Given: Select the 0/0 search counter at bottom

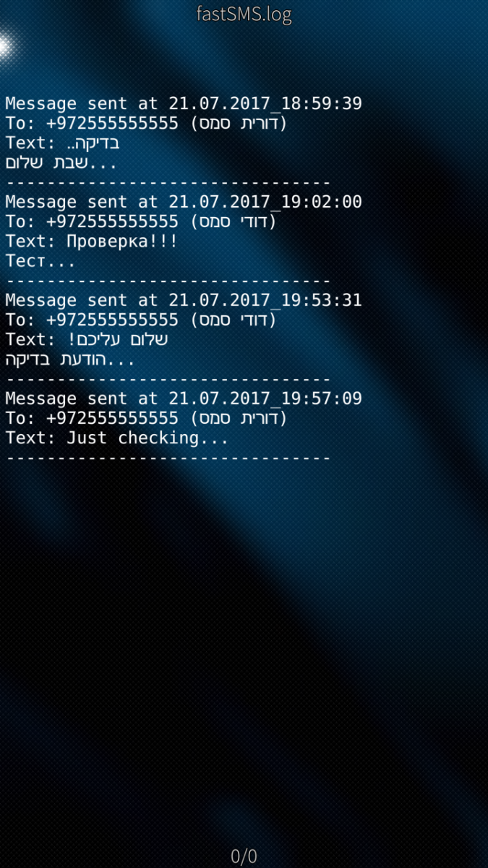Looking at the screenshot, I should (244, 856).
